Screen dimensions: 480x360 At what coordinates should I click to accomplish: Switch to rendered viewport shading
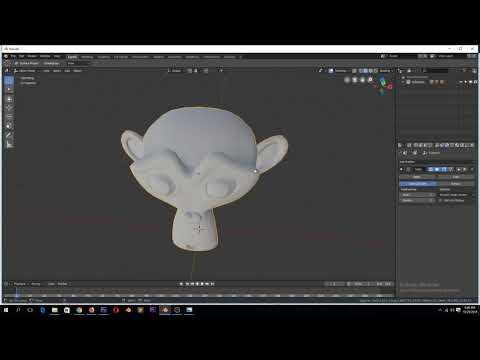click(376, 71)
